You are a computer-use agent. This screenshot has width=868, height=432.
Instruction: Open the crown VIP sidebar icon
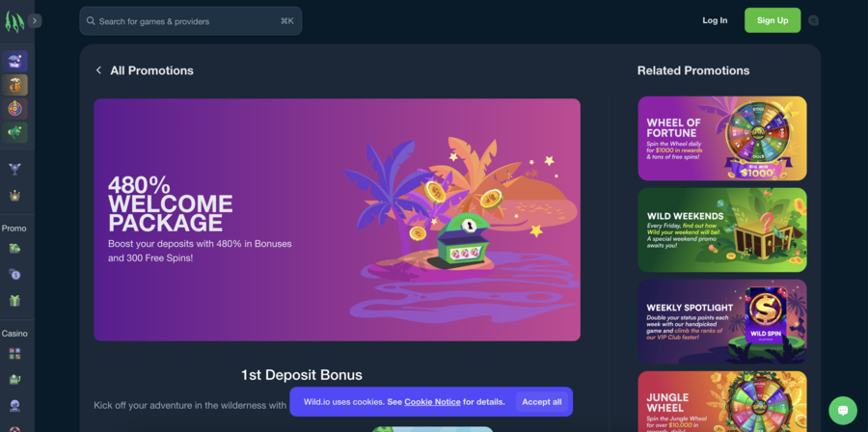coord(14,195)
